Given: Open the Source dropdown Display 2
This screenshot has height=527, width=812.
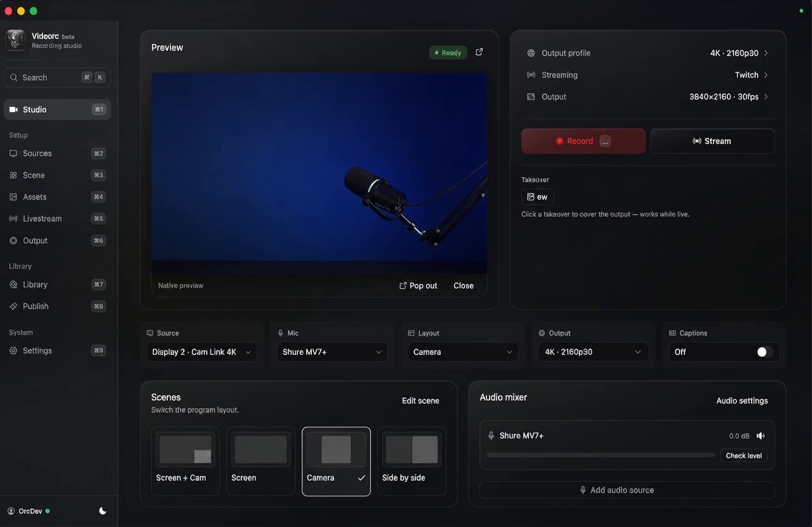Looking at the screenshot, I should [202, 352].
